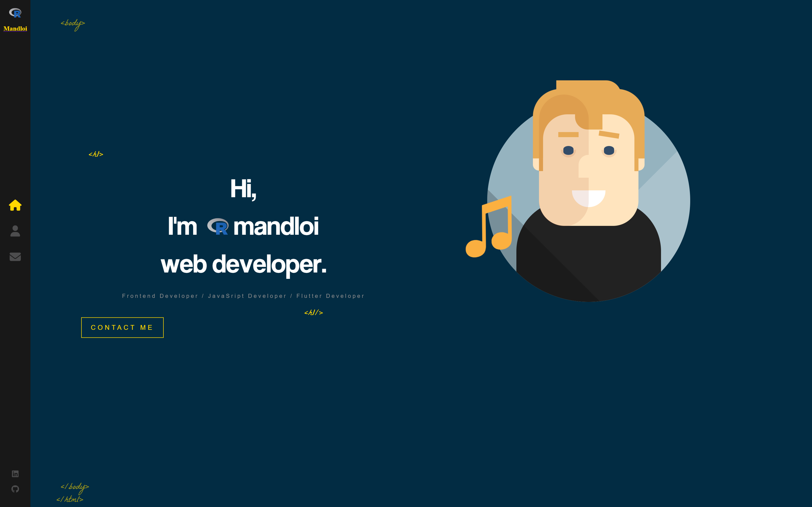Screen dimensions: 812x507
Task: Open the GitHub profile icon
Action: [15, 488]
